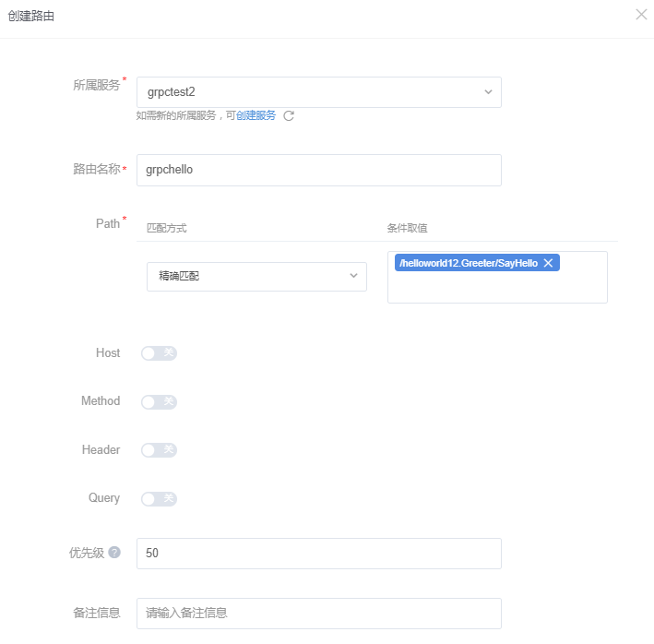
Task: Enable the Header condition switch
Action: pyautogui.click(x=158, y=450)
